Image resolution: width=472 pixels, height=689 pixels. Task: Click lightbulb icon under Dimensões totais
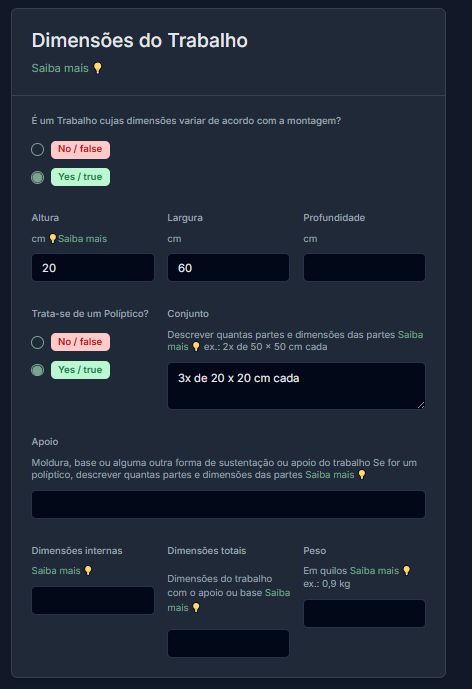click(x=196, y=608)
